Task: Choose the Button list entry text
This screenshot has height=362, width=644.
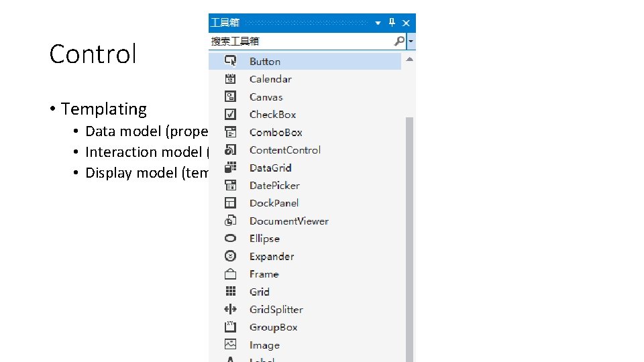Action: pyautogui.click(x=265, y=62)
